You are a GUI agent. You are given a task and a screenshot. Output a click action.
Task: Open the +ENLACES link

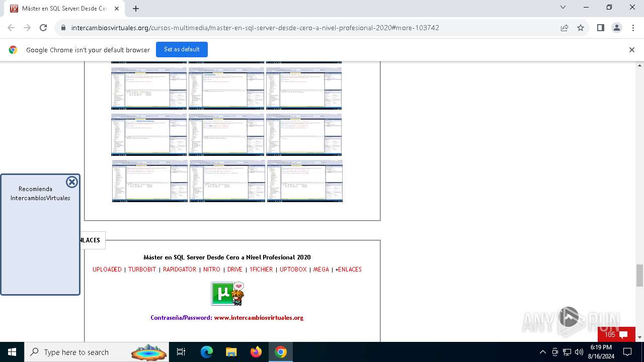pyautogui.click(x=349, y=269)
